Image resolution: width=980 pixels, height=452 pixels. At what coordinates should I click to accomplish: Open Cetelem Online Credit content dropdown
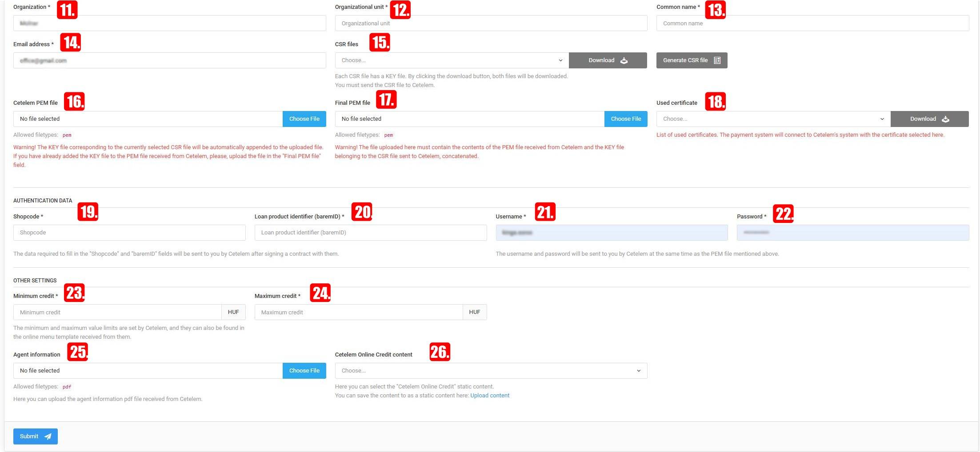[x=491, y=371]
